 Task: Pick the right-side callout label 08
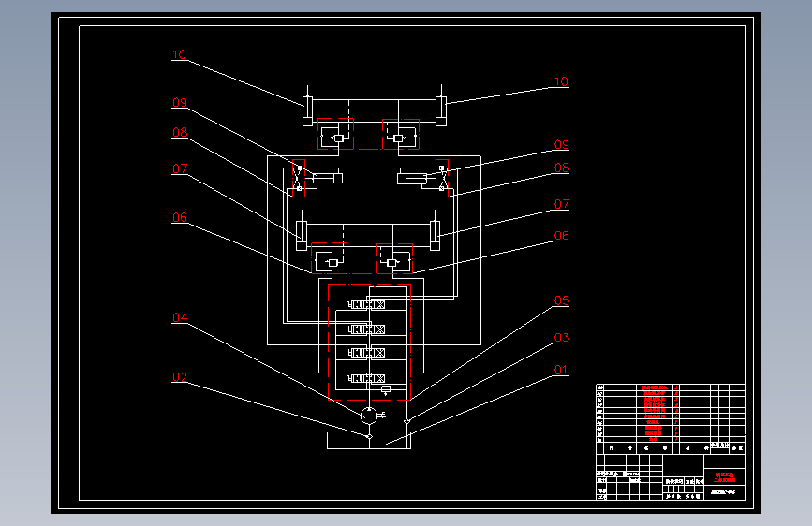[562, 168]
